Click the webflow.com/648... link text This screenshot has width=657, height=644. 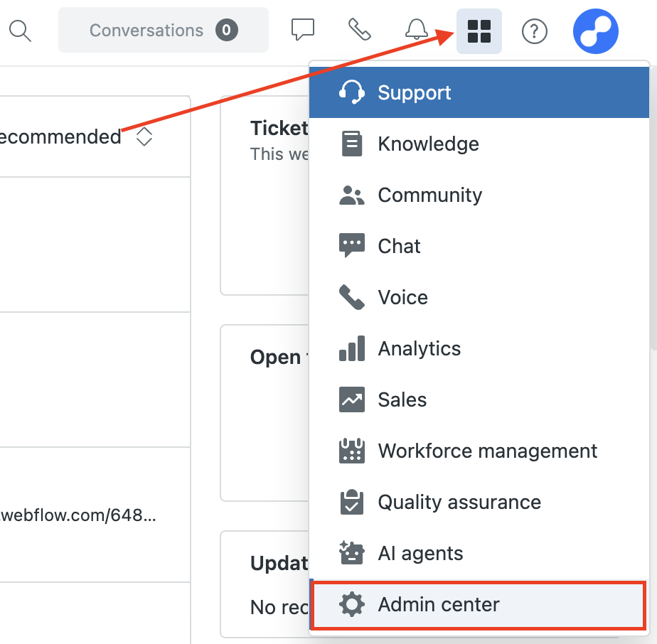click(78, 515)
